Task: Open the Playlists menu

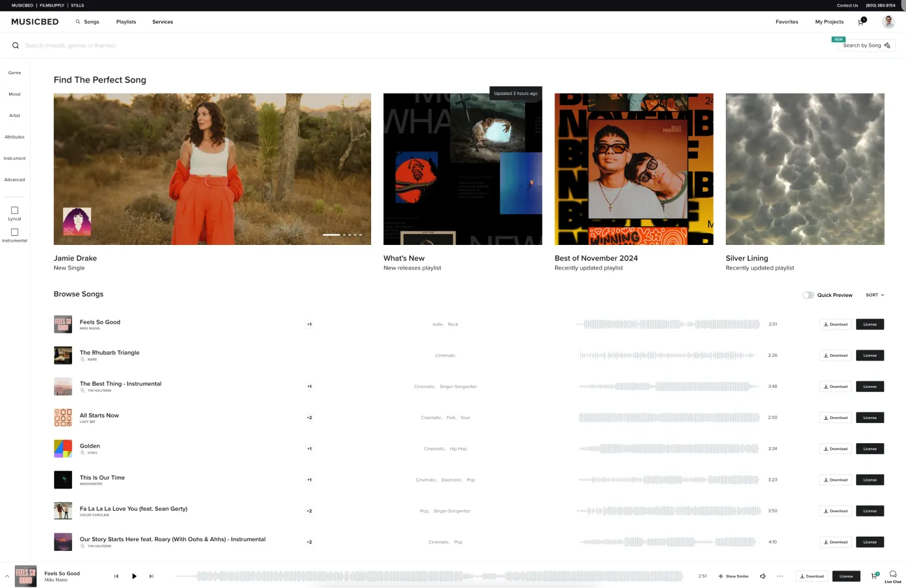Action: [126, 22]
